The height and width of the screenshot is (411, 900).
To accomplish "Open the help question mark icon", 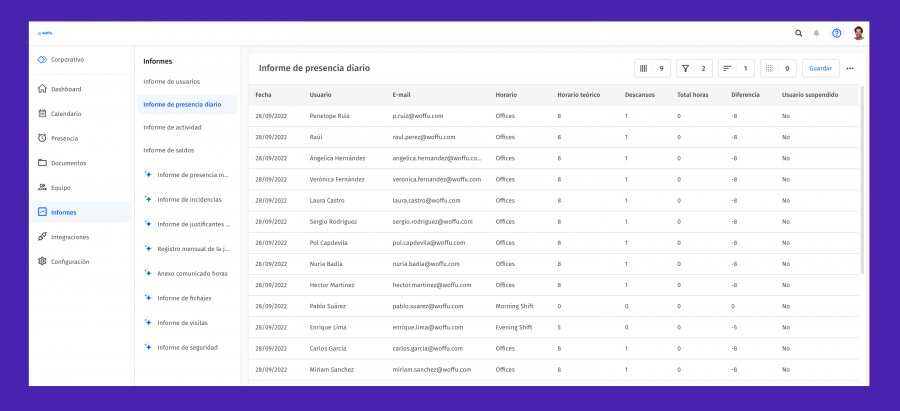I will tap(836, 33).
